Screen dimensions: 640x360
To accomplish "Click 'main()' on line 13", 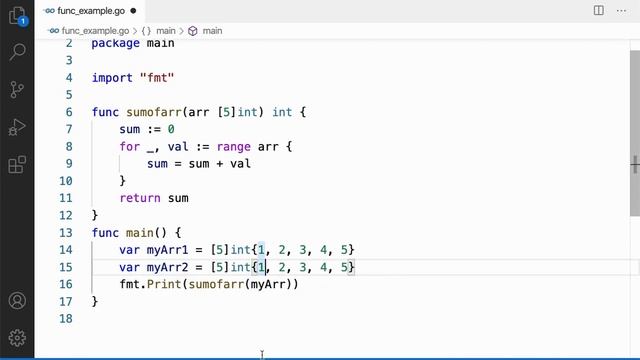I will pyautogui.click(x=147, y=233).
